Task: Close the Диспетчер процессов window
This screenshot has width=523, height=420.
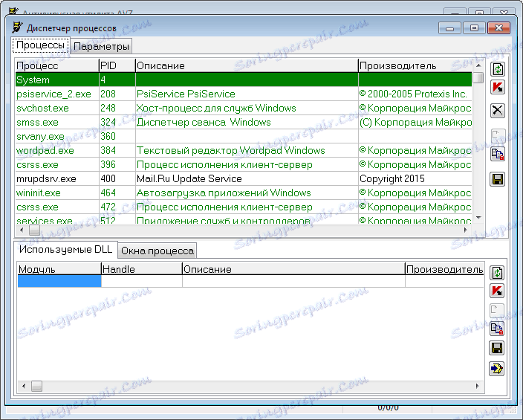Action: coord(498,28)
